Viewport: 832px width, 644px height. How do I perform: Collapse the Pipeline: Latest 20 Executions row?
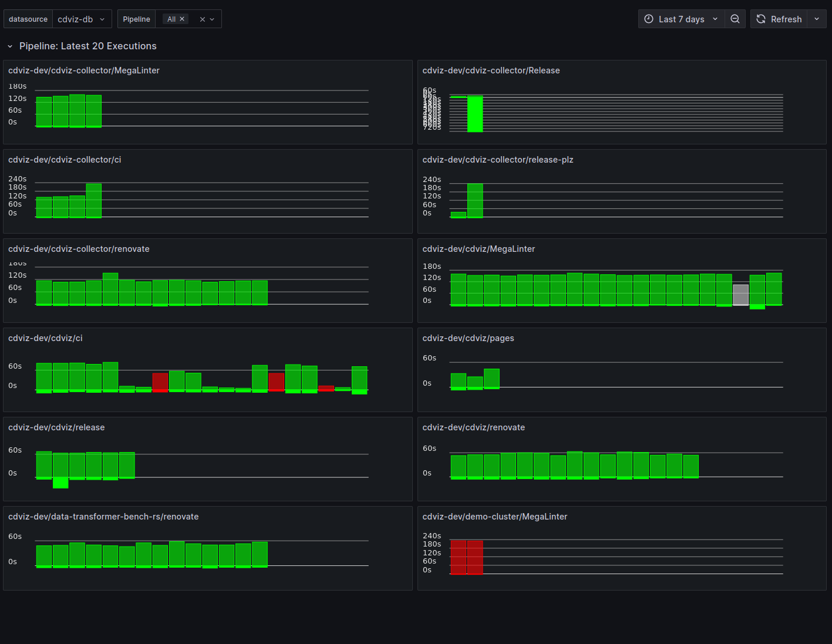(9, 46)
